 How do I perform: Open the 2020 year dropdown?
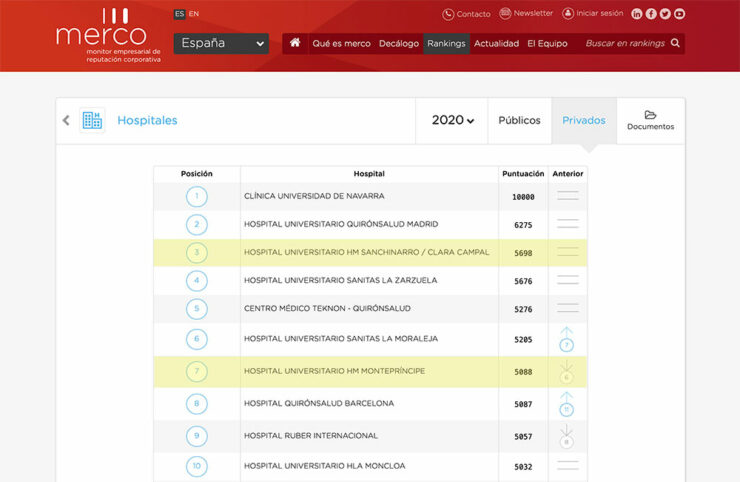pyautogui.click(x=453, y=120)
